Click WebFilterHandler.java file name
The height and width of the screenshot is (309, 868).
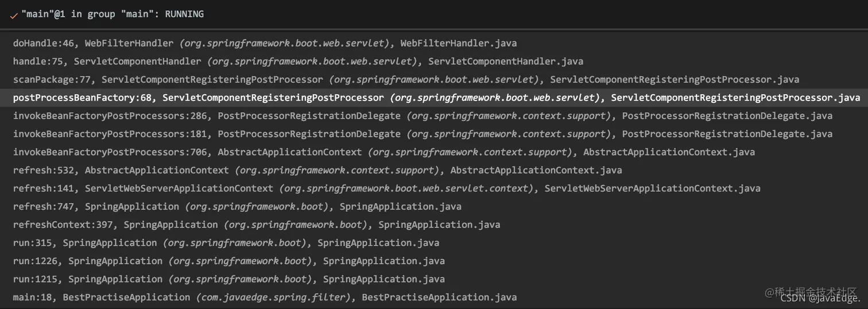coord(459,43)
